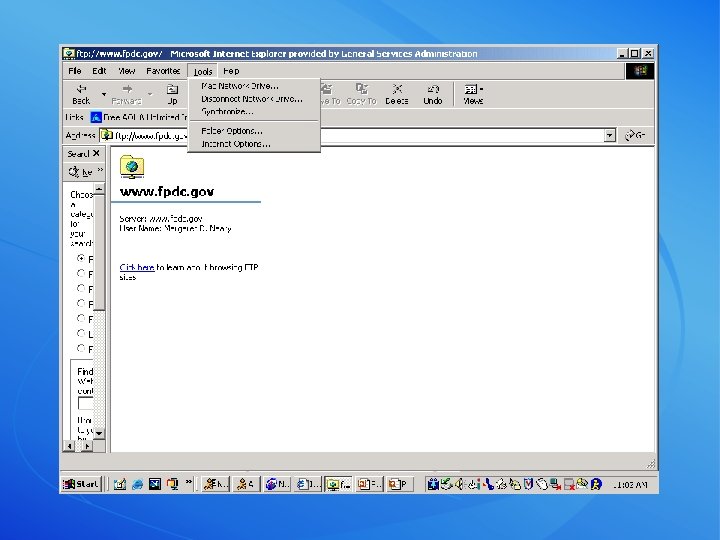
Task: Select the last search category radio button
Action: pyautogui.click(x=81, y=348)
